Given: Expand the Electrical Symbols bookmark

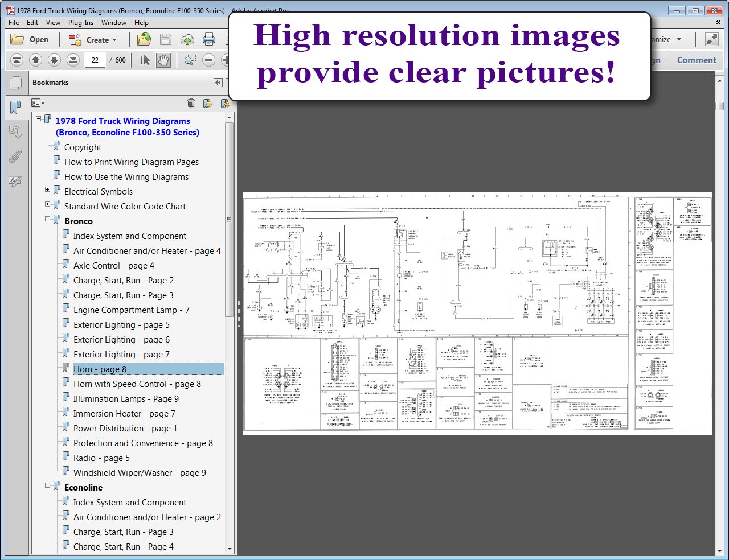Looking at the screenshot, I should point(48,190).
